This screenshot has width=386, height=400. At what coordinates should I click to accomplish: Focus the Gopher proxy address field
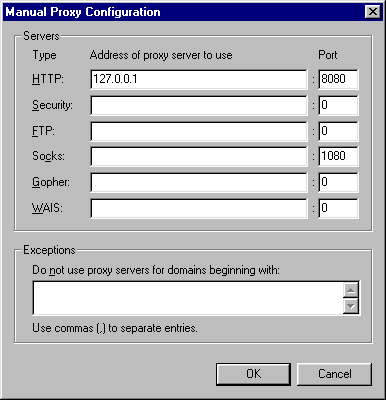(199, 182)
